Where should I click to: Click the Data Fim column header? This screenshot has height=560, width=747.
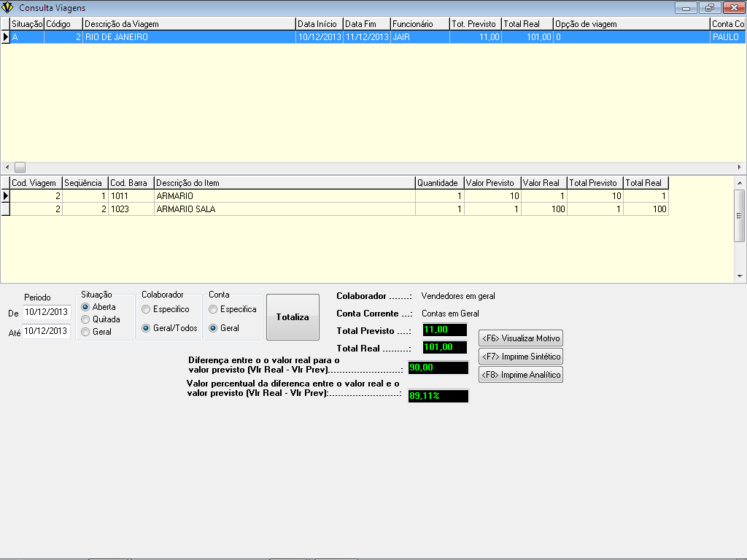(366, 24)
